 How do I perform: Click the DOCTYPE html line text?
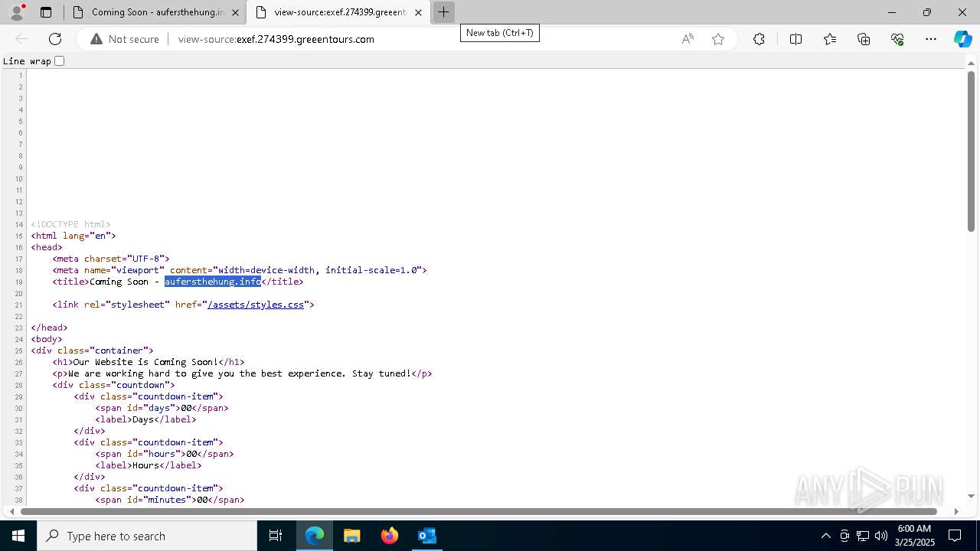tap(70, 224)
